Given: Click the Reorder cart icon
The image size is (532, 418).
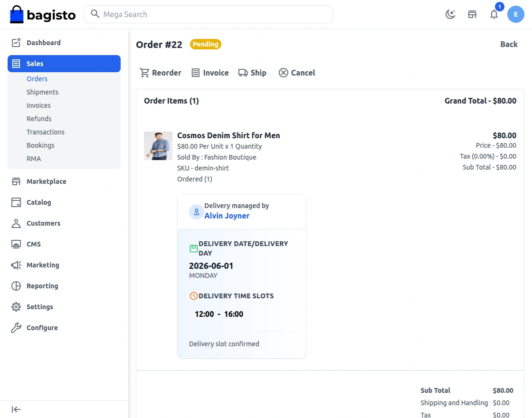Looking at the screenshot, I should (x=144, y=73).
